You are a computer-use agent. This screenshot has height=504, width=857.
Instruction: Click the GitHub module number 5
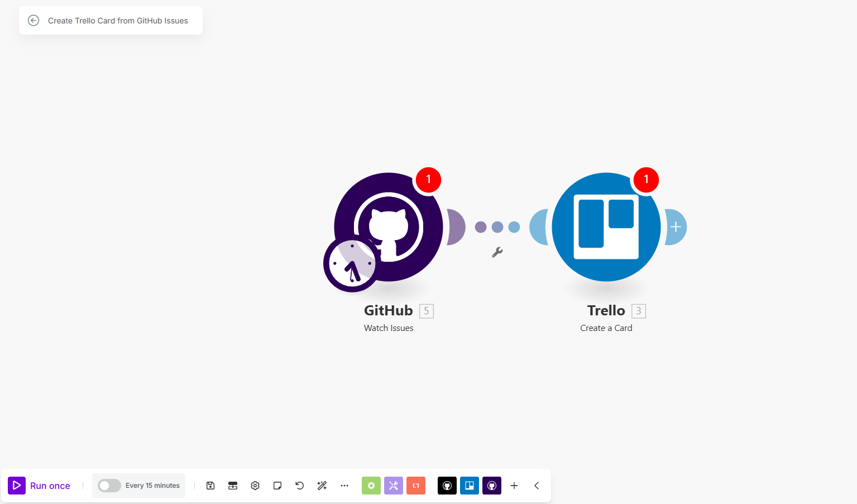click(427, 311)
